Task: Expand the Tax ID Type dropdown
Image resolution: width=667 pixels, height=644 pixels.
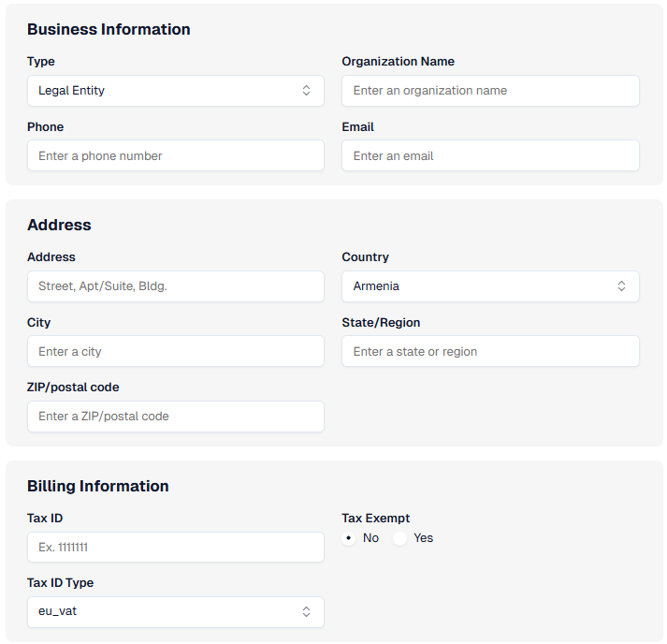Action: [x=175, y=612]
